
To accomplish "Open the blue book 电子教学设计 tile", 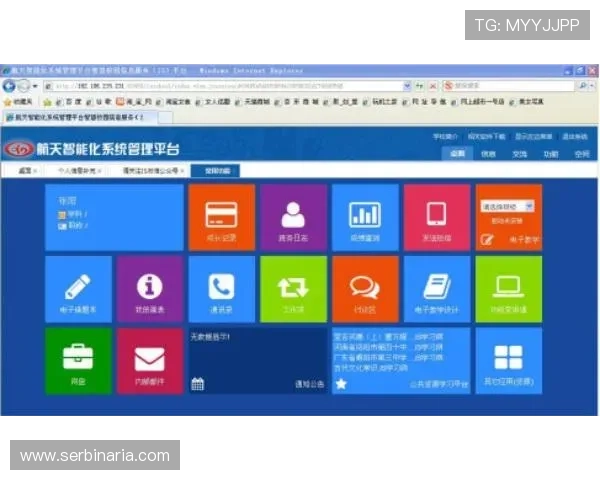I will point(437,289).
